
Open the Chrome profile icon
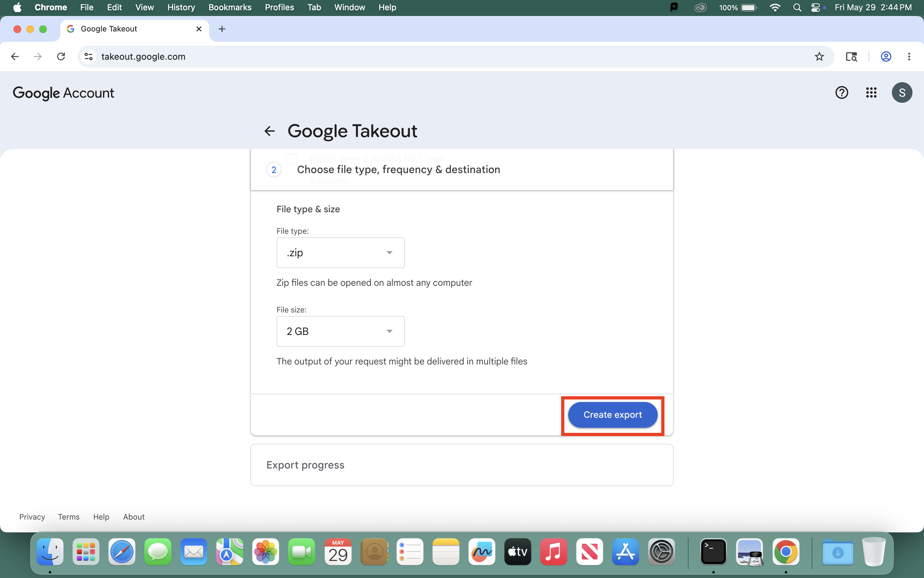[886, 57]
